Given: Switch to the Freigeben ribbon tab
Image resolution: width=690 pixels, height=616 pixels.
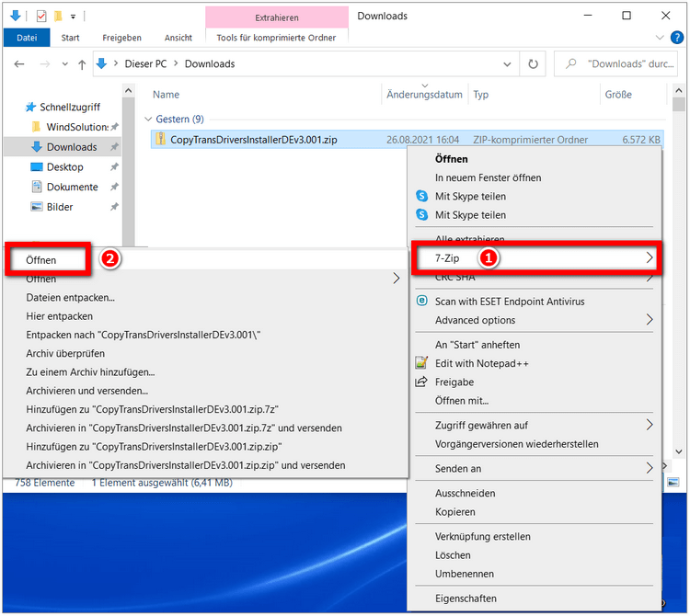Looking at the screenshot, I should [121, 38].
